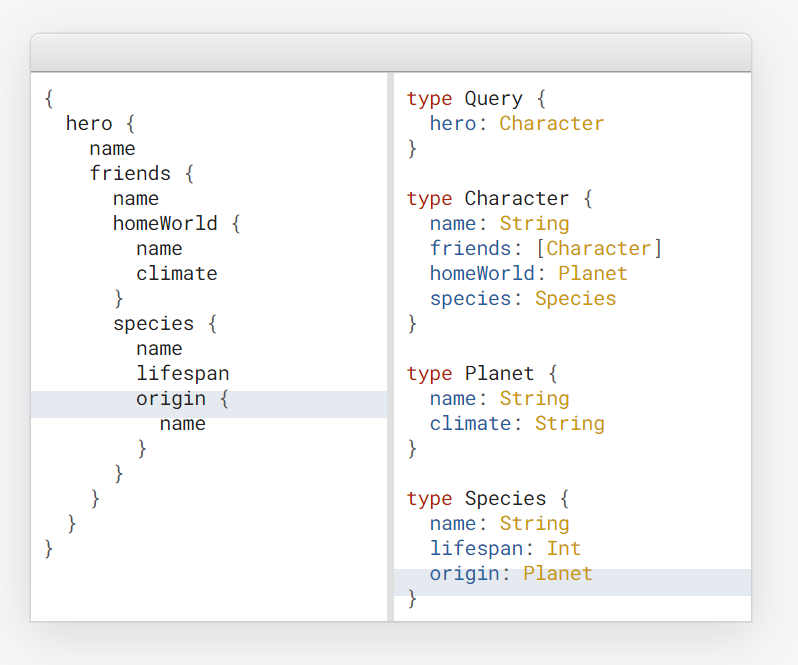Select the species field in the query pane

tap(153, 324)
